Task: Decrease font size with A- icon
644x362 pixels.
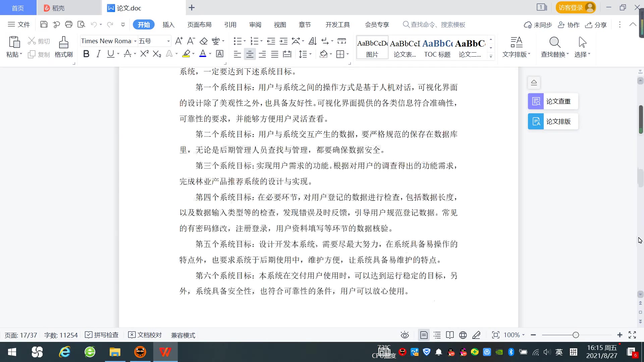Action: pyautogui.click(x=191, y=41)
